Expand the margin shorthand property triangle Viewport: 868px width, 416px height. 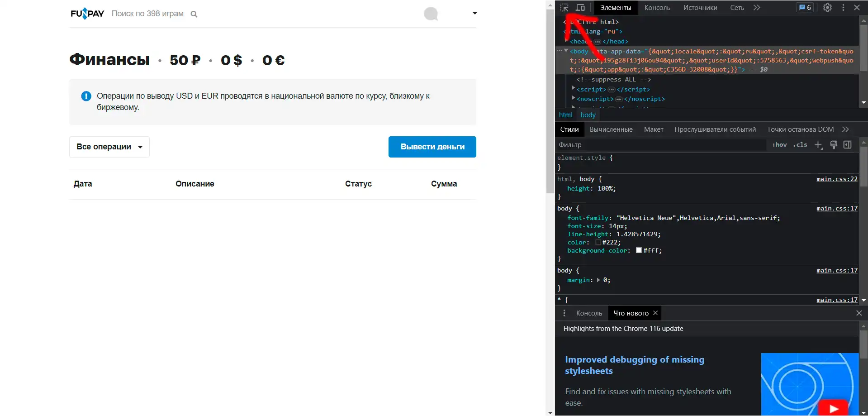(x=598, y=280)
